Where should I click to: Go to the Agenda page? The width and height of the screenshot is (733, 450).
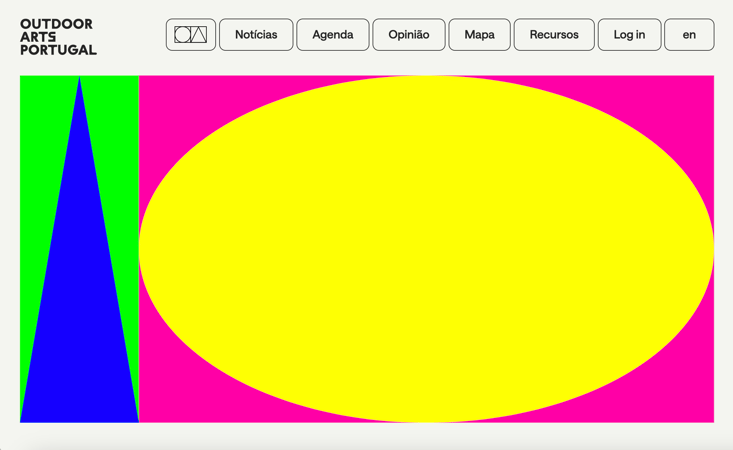point(333,35)
